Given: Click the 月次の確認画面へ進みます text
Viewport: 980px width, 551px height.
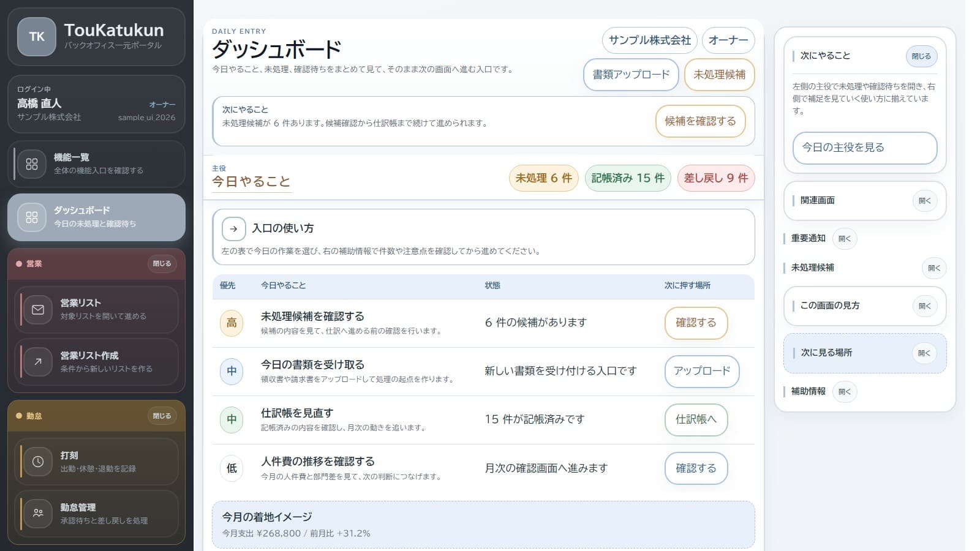Looking at the screenshot, I should tap(546, 468).
